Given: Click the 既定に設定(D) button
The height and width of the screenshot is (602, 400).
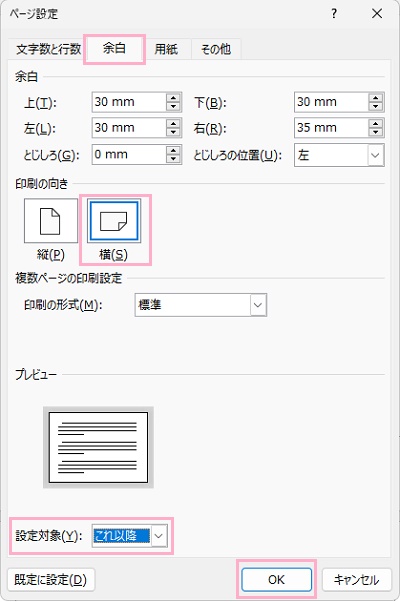Looking at the screenshot, I should (x=51, y=580).
